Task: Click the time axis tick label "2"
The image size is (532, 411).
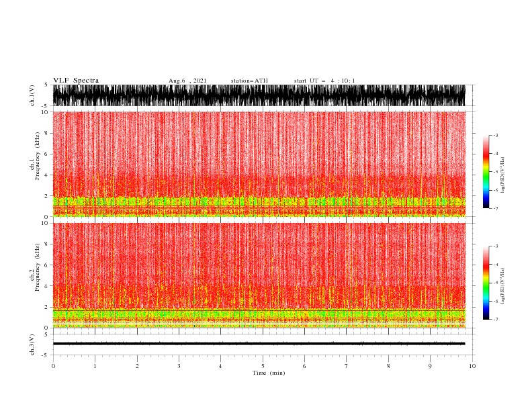Action: [x=137, y=366]
